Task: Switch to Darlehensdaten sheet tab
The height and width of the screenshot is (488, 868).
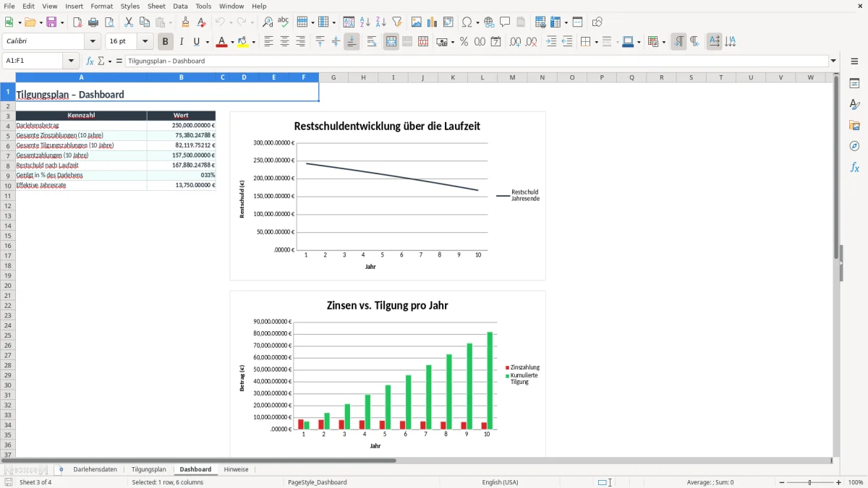Action: click(x=95, y=470)
